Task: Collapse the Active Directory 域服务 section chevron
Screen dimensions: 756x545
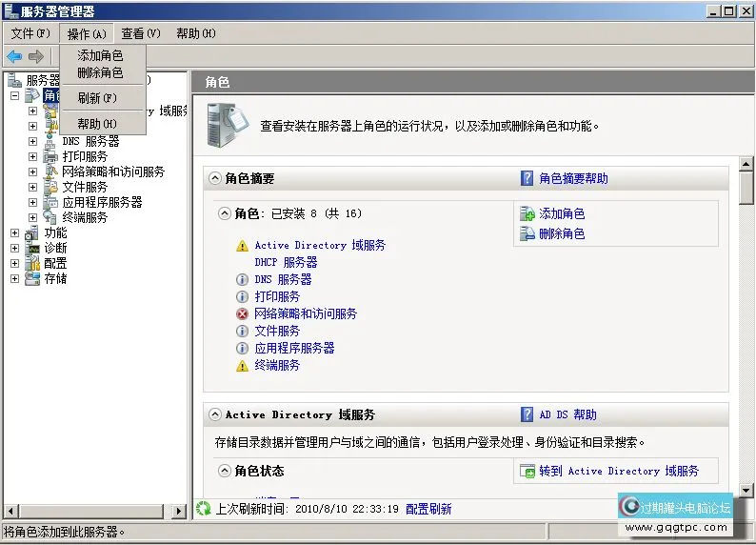Action: (x=215, y=414)
